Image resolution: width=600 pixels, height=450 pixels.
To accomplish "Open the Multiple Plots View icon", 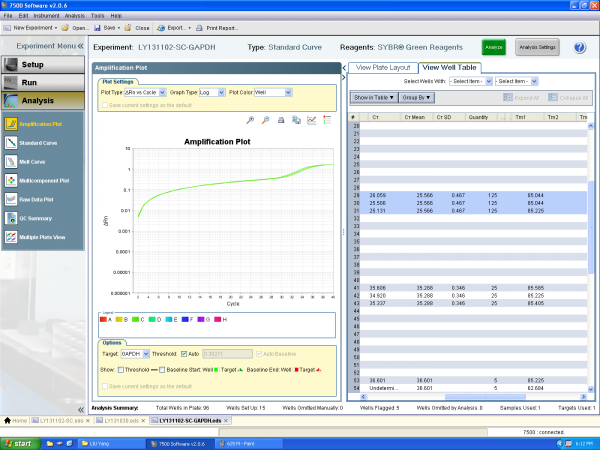I will pos(11,237).
